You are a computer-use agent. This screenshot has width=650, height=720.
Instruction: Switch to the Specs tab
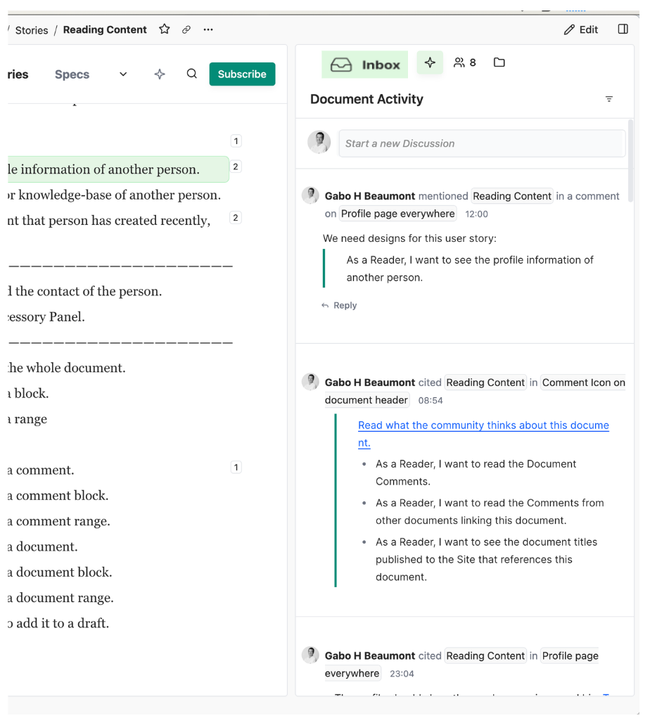(x=72, y=74)
